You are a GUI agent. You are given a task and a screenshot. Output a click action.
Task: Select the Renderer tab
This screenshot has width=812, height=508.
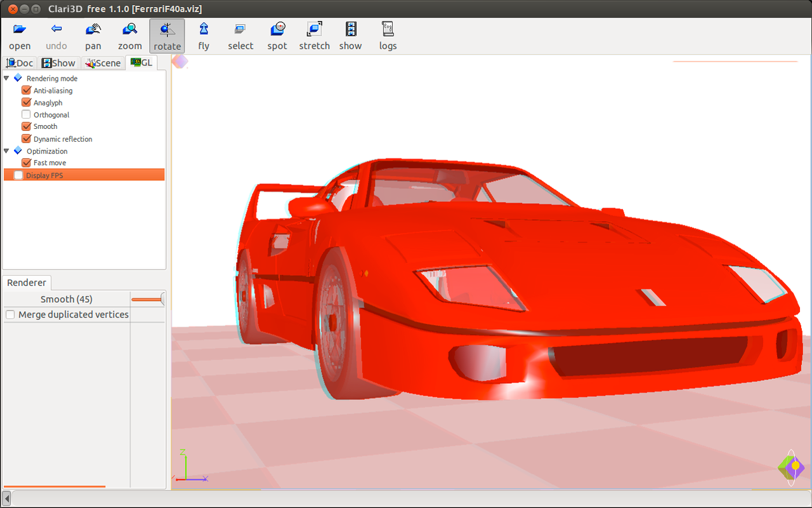coord(27,283)
